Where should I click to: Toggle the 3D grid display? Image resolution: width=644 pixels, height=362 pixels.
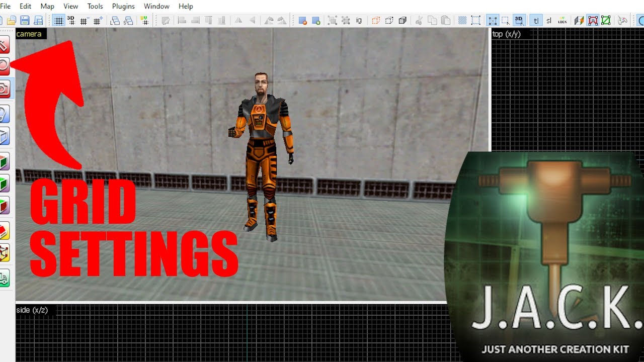pos(71,21)
